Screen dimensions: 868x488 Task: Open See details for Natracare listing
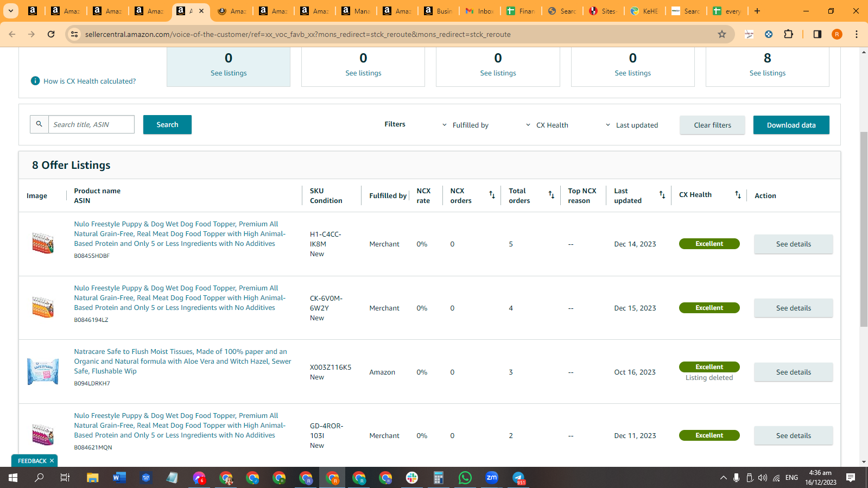pos(793,372)
